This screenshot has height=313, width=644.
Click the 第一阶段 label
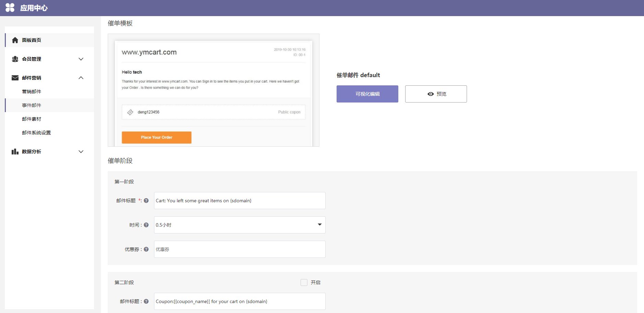click(x=124, y=182)
